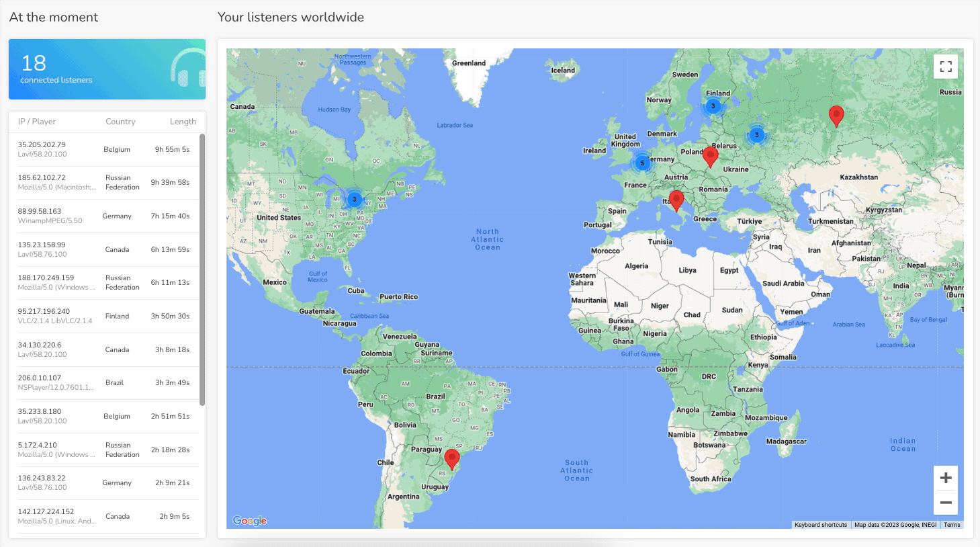Click the Country column header

(x=120, y=122)
